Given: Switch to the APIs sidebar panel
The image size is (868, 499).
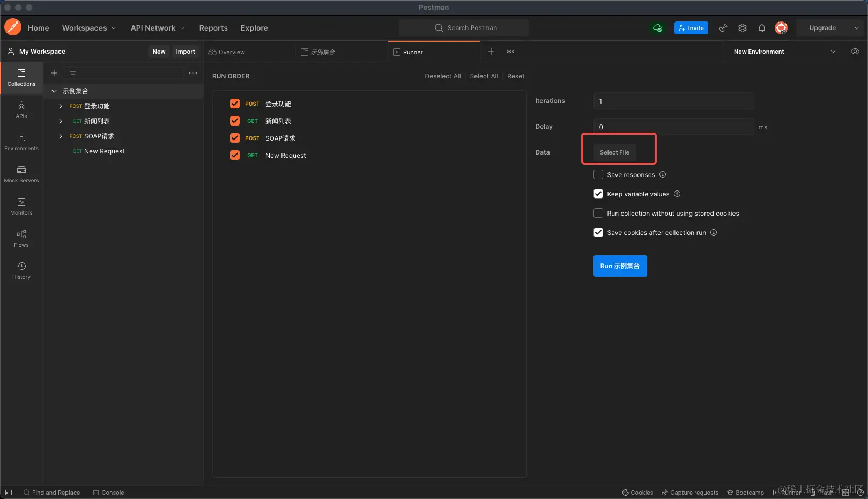Looking at the screenshot, I should coord(21,110).
